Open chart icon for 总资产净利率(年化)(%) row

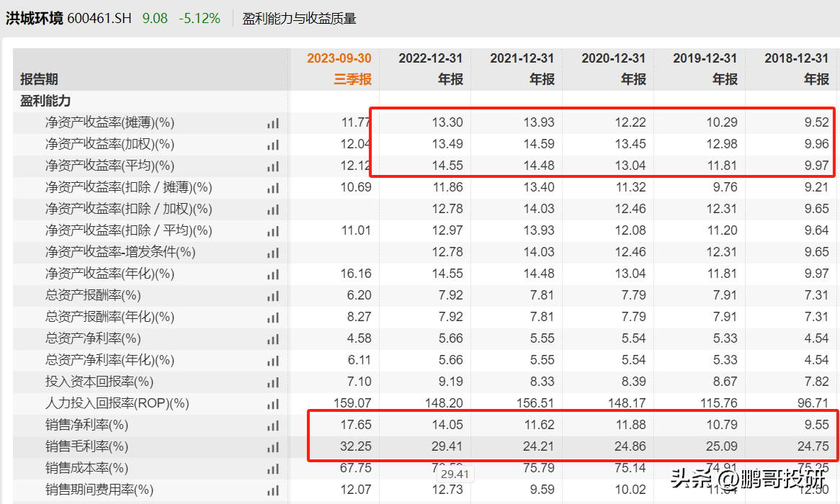click(273, 361)
